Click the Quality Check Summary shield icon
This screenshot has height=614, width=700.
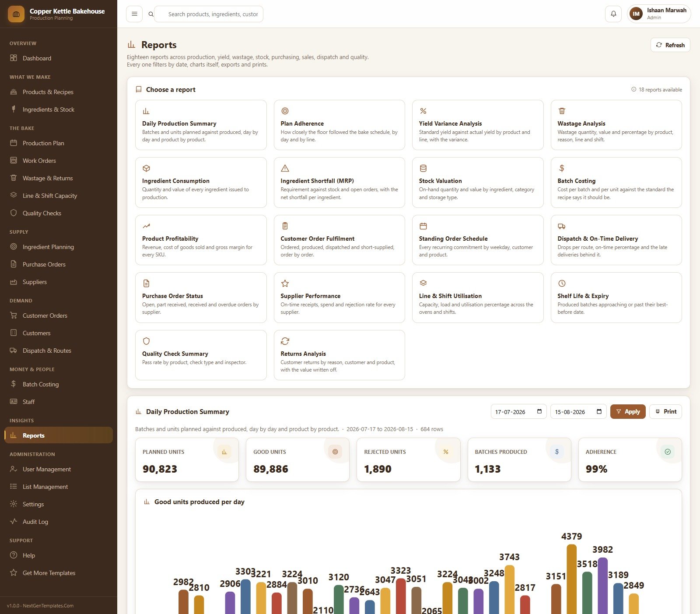[x=146, y=341]
